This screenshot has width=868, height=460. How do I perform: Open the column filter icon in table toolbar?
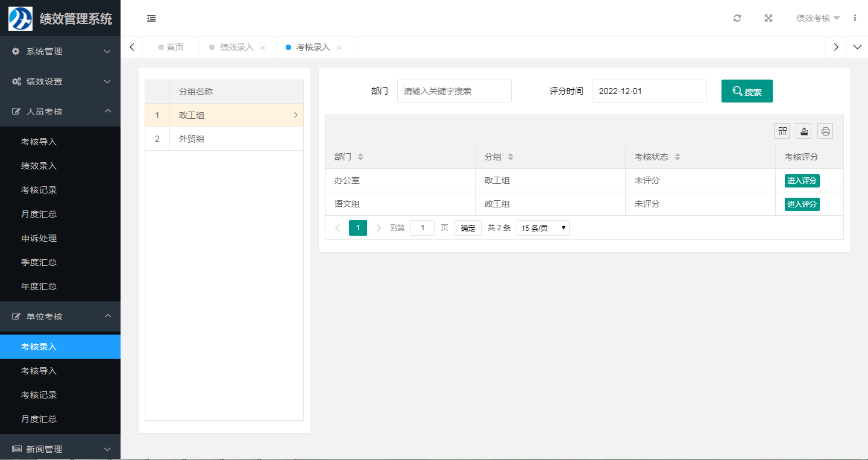coord(782,131)
